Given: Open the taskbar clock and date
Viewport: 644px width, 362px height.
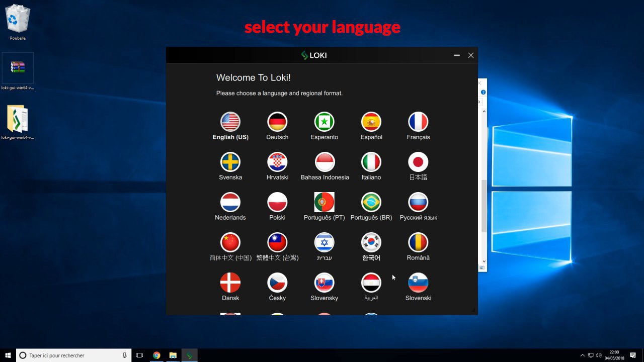Looking at the screenshot, I should (x=614, y=355).
